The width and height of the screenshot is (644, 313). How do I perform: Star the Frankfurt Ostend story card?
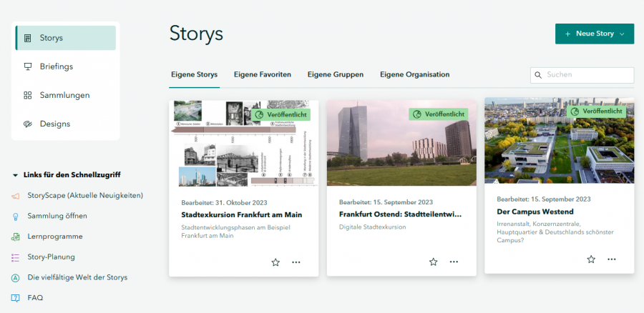click(x=433, y=262)
